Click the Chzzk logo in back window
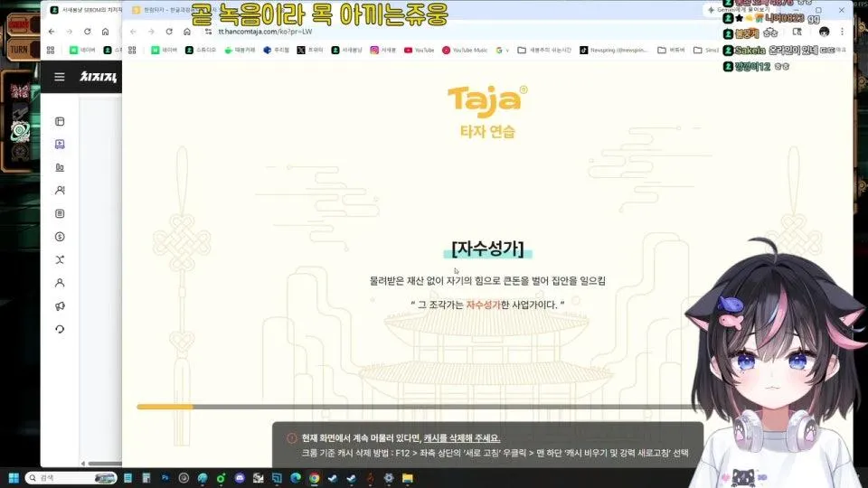This screenshot has width=868, height=488. click(x=98, y=77)
